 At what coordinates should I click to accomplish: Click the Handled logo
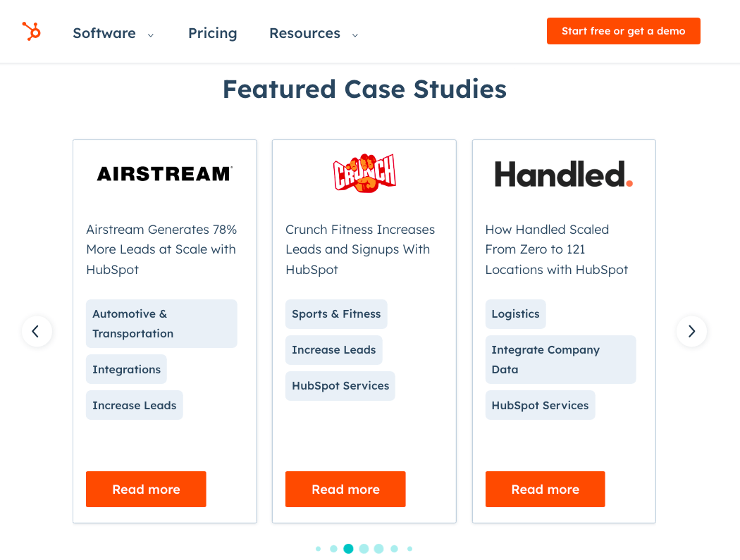564,174
